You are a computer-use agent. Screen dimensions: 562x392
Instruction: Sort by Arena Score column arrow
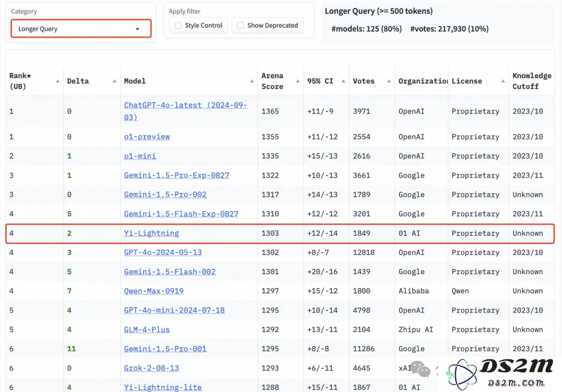(298, 81)
